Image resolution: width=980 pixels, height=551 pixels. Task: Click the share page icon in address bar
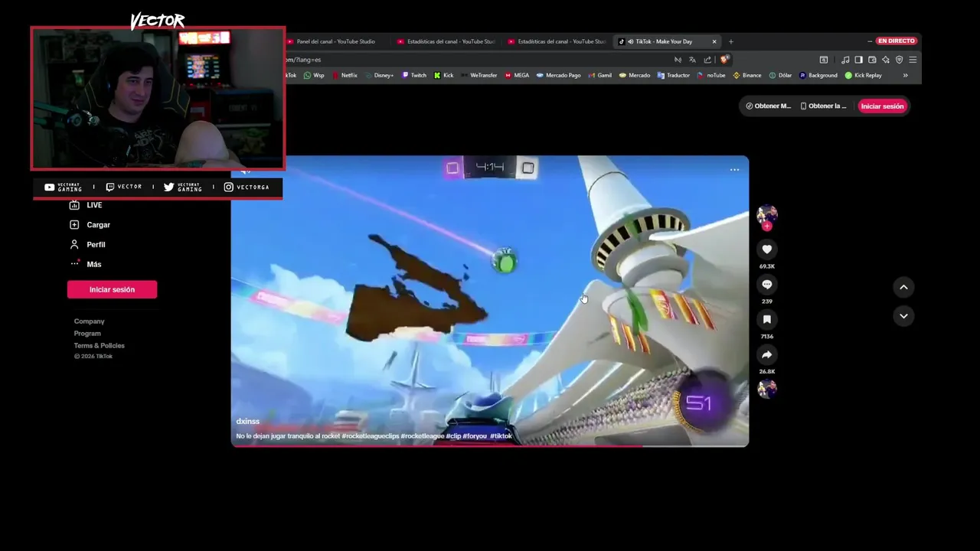click(x=707, y=60)
